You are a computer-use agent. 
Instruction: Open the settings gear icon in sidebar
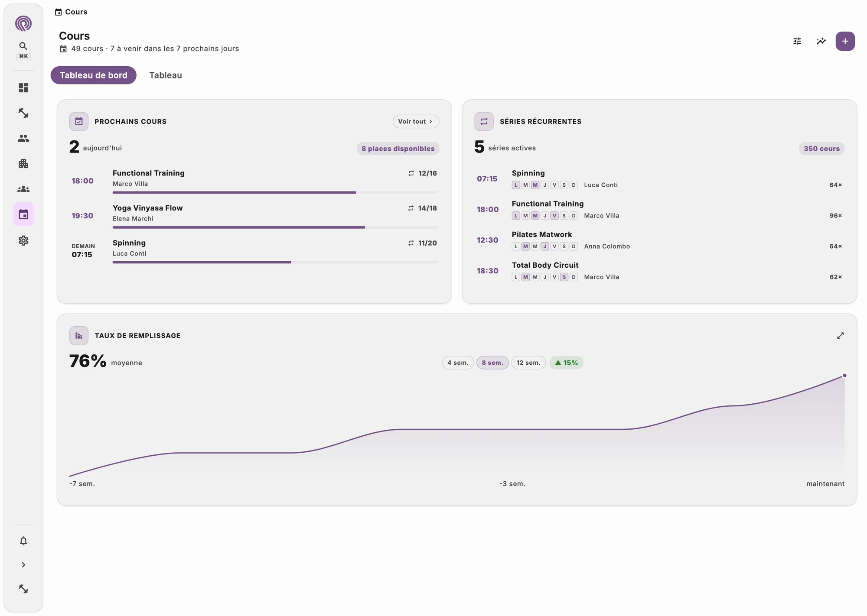pyautogui.click(x=23, y=240)
